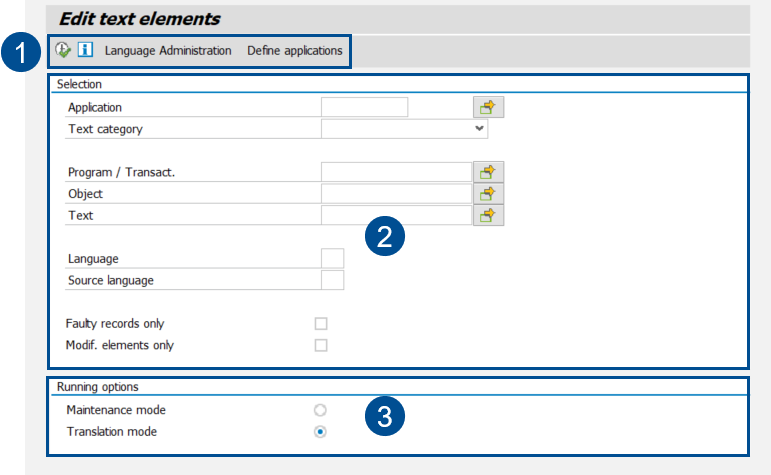
Task: Enable Faulty records only checkbox
Action: pyautogui.click(x=321, y=323)
